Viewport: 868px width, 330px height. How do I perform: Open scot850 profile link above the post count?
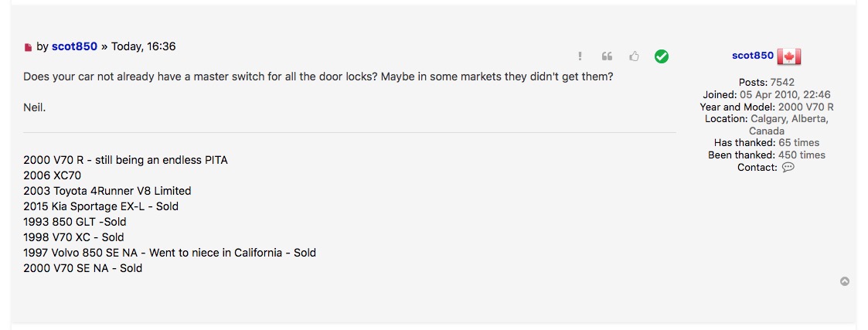pyautogui.click(x=752, y=56)
